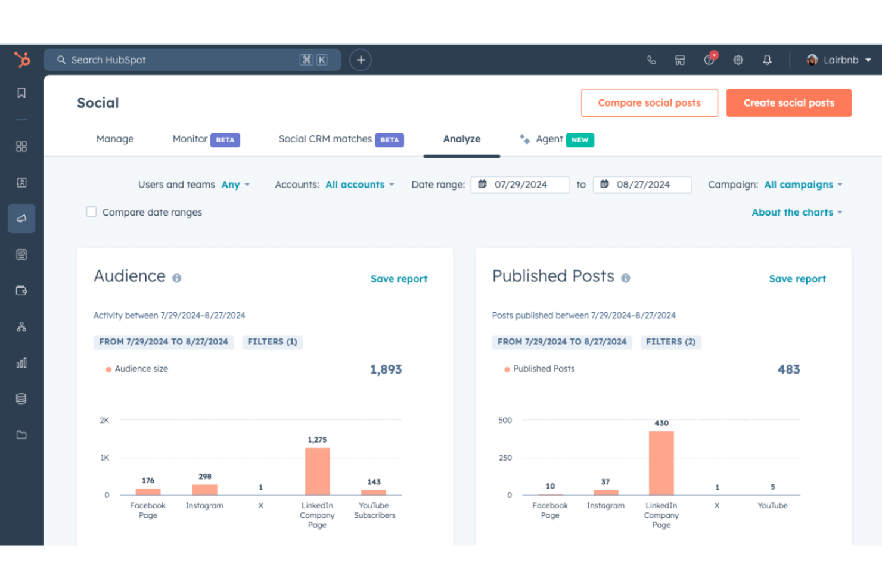Open the Data Management database icon
Screen dimensions: 882x588
point(21,398)
